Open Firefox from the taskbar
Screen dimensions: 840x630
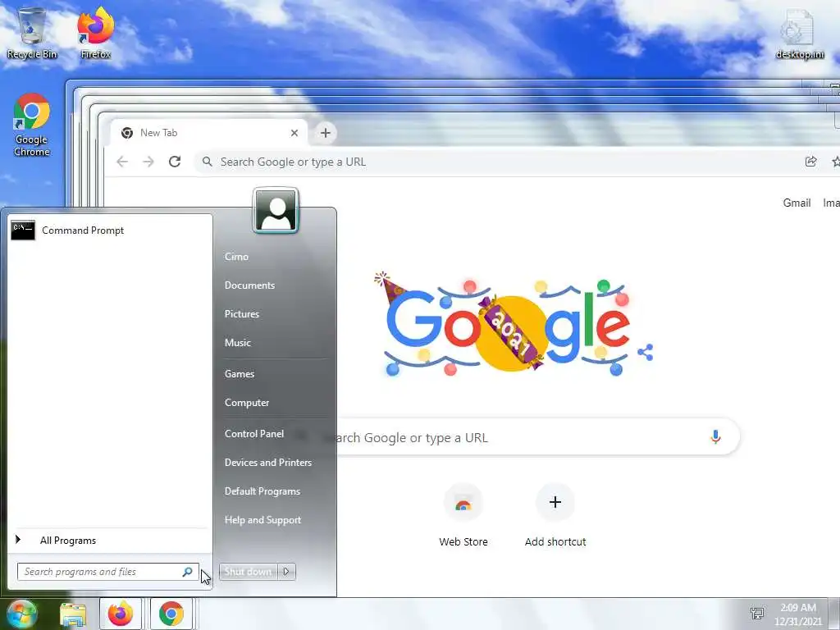tap(121, 614)
